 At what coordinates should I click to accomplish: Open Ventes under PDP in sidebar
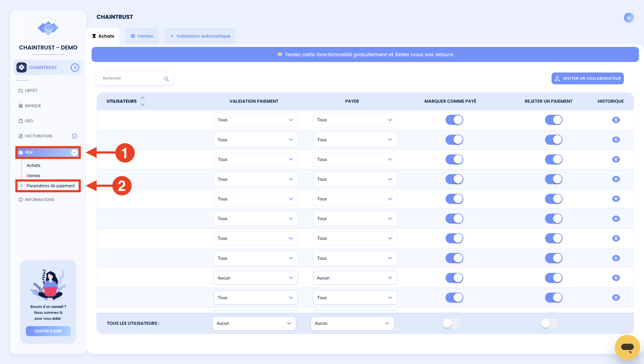[x=34, y=175]
